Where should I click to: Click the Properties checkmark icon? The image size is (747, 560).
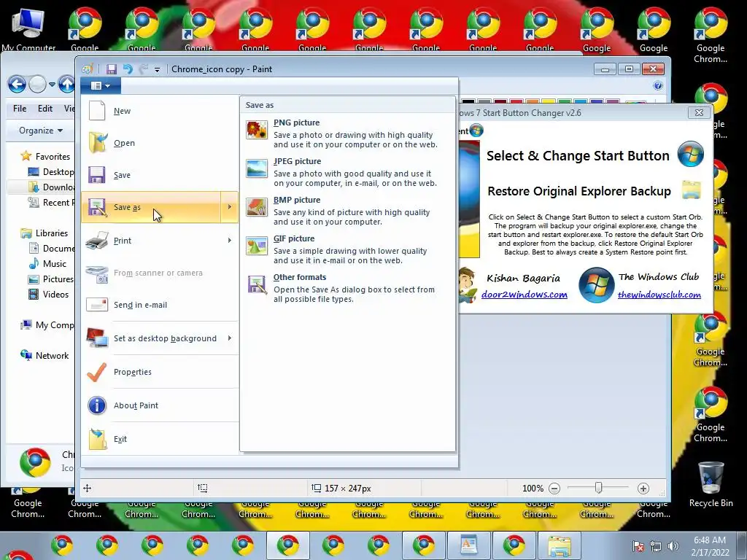[x=97, y=372]
